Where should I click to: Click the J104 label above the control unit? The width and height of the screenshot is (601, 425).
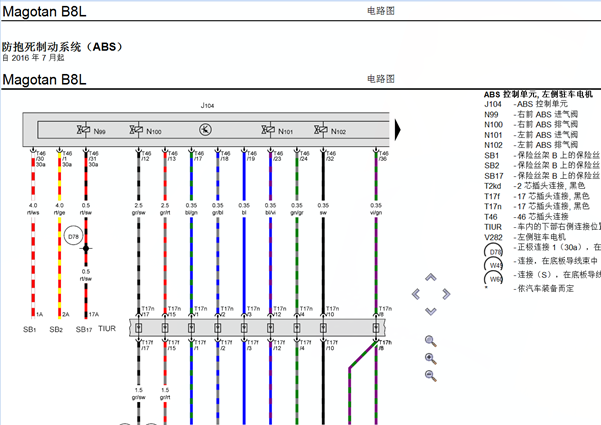[x=207, y=105]
